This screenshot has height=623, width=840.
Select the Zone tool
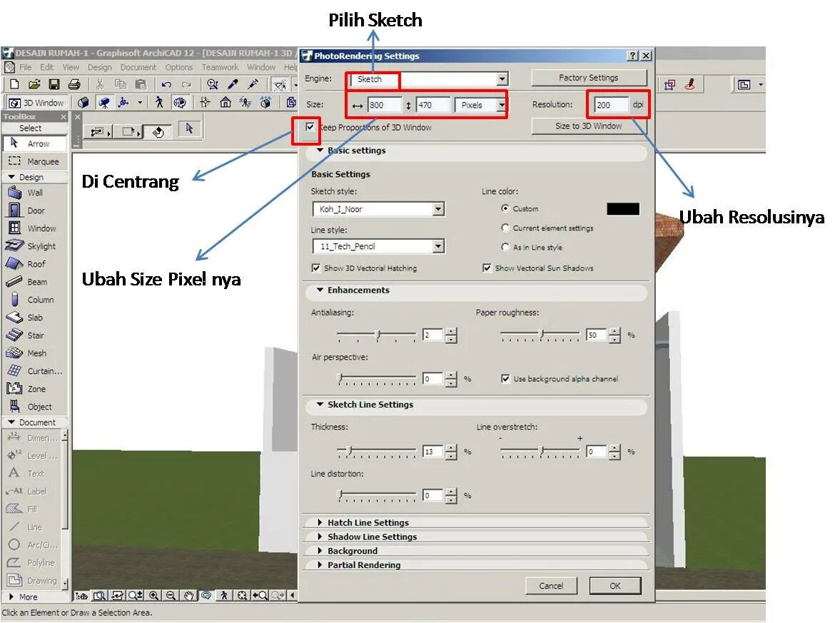click(x=35, y=389)
